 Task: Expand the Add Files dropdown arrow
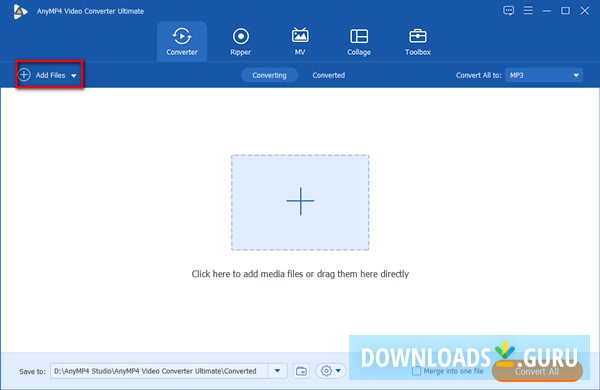pyautogui.click(x=74, y=76)
